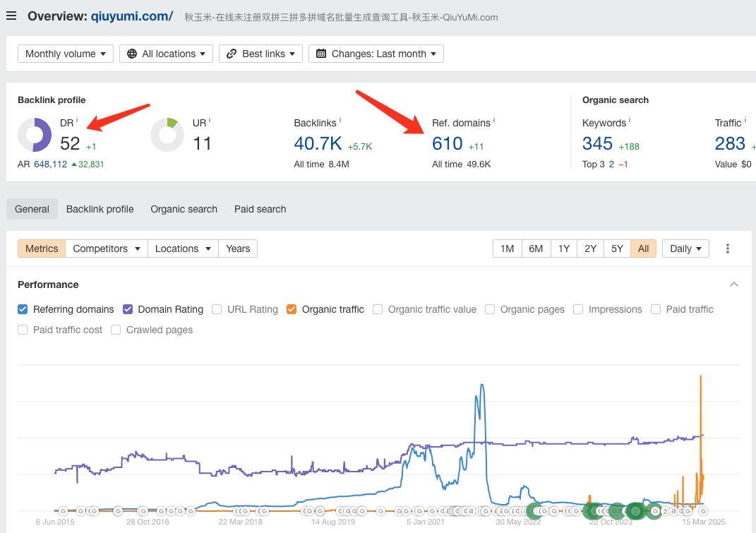Click the All time 49.6K text
Image resolution: width=756 pixels, height=533 pixels.
462,164
